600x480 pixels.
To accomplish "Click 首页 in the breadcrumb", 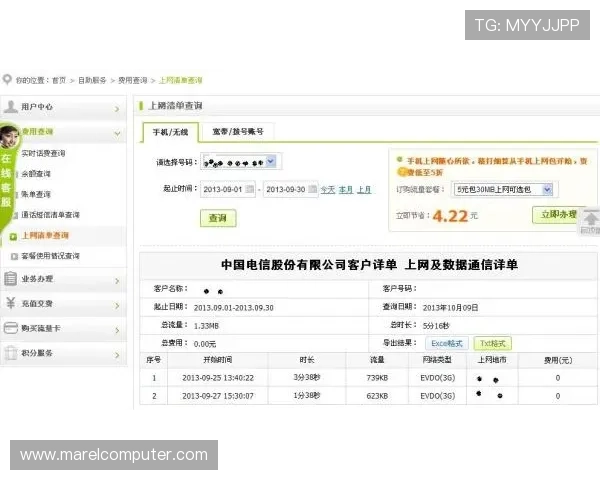I will (59, 80).
